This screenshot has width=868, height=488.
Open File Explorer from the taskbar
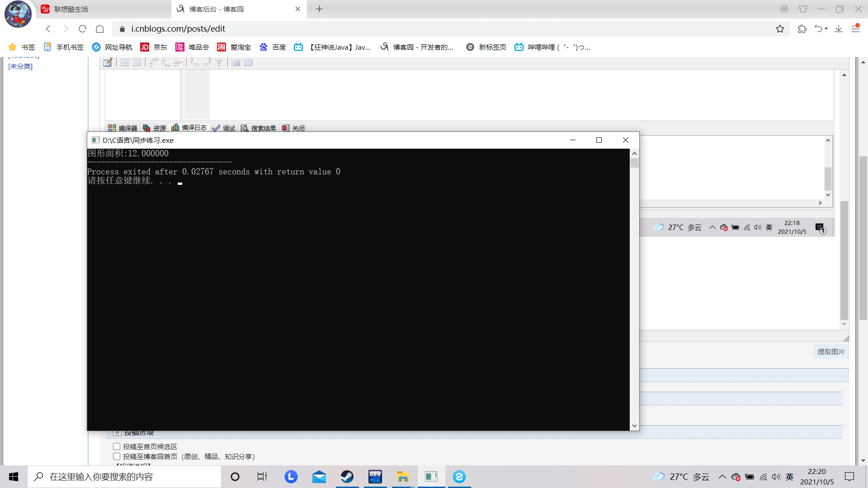403,477
